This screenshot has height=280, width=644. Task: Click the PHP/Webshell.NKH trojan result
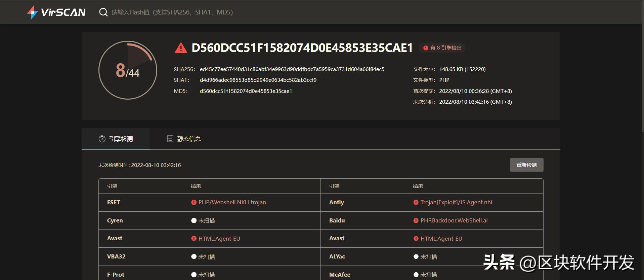point(232,202)
